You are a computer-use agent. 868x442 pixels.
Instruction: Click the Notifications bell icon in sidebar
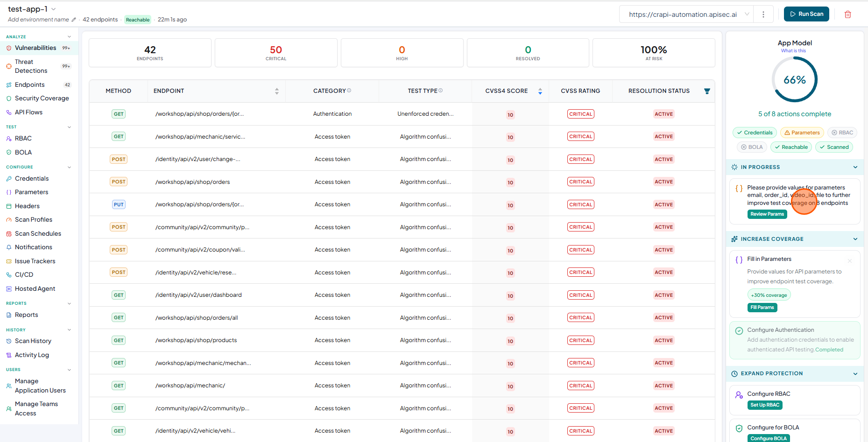click(x=9, y=247)
